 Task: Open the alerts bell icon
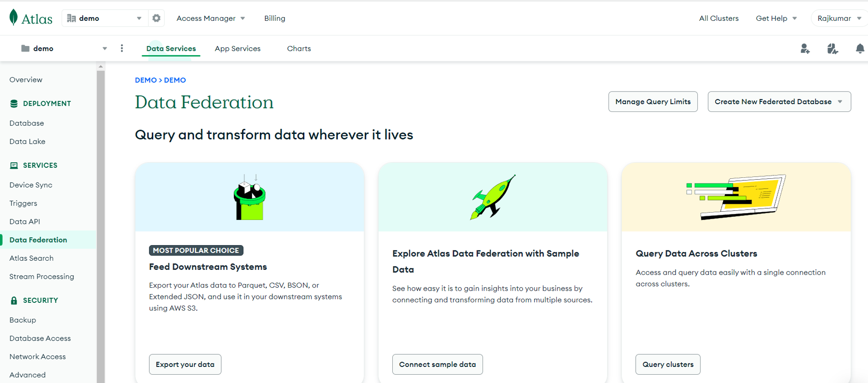(860, 49)
